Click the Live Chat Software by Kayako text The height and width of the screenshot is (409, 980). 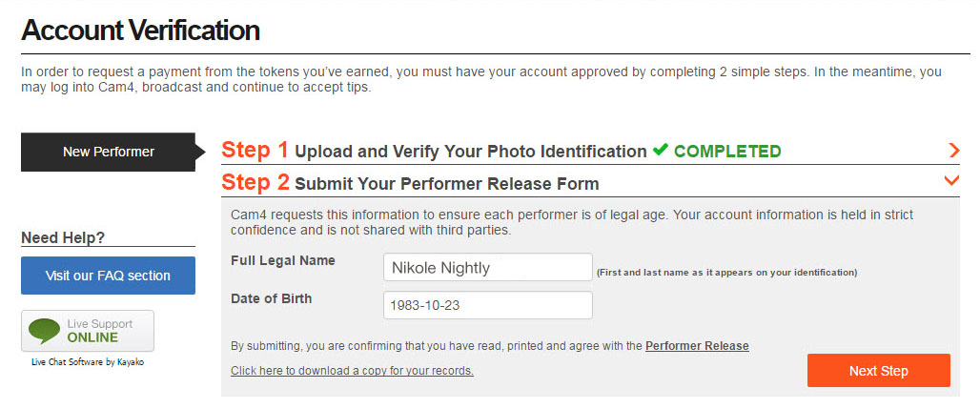(x=87, y=362)
